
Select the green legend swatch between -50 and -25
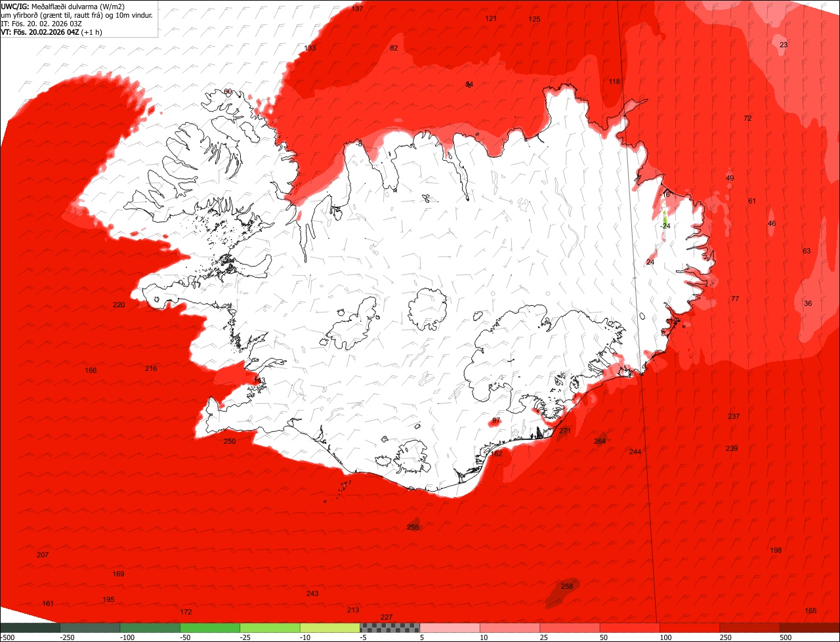(210, 628)
